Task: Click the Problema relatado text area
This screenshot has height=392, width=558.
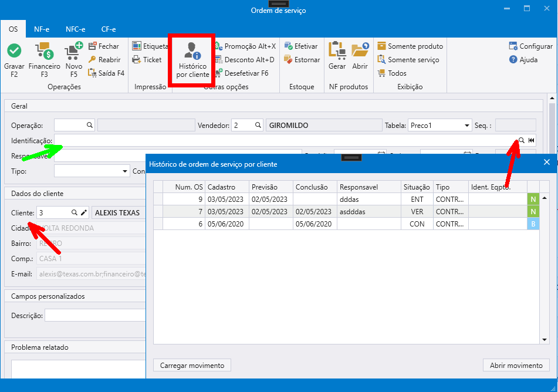Action: click(x=78, y=369)
